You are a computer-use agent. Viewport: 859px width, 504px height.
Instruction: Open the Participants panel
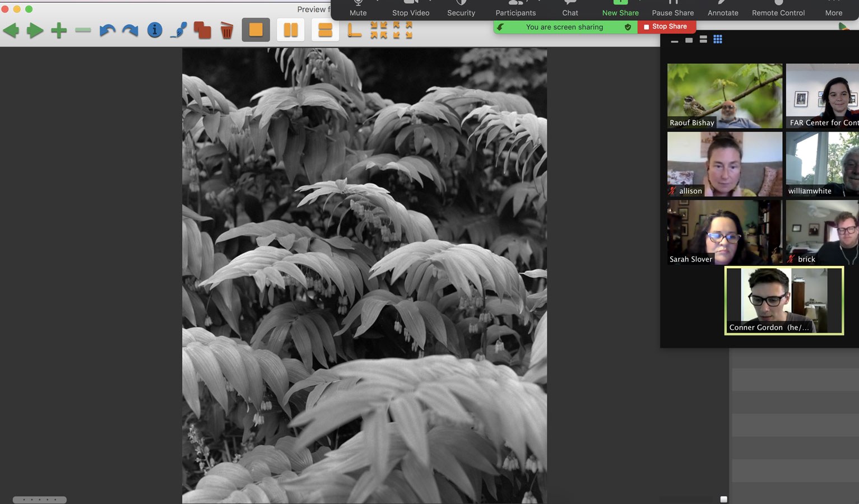click(516, 10)
